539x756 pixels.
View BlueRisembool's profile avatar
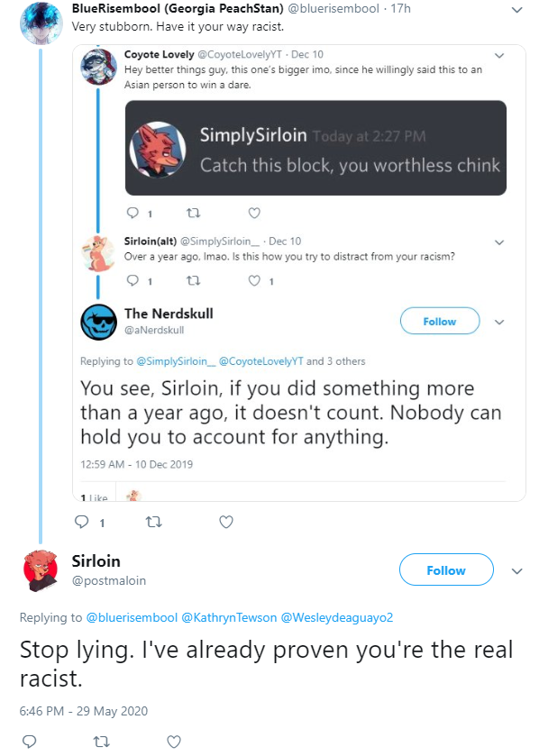(41, 23)
